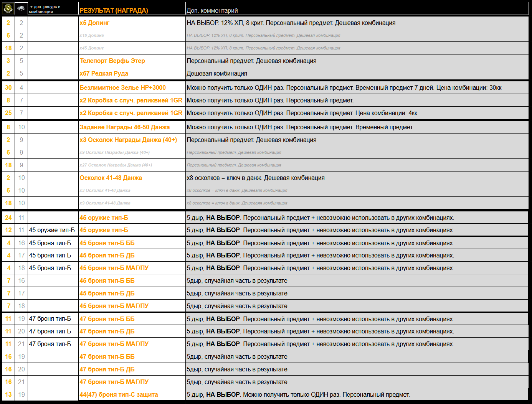Screen dimensions: 532x404
Task: Click greyed "x27 Осколок Награды Данжа (40+)"
Action: 116,165
